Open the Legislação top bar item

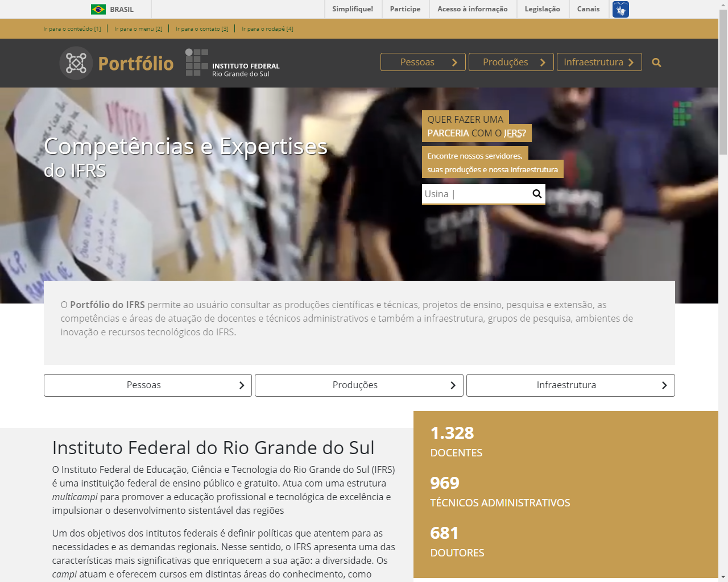pos(542,9)
